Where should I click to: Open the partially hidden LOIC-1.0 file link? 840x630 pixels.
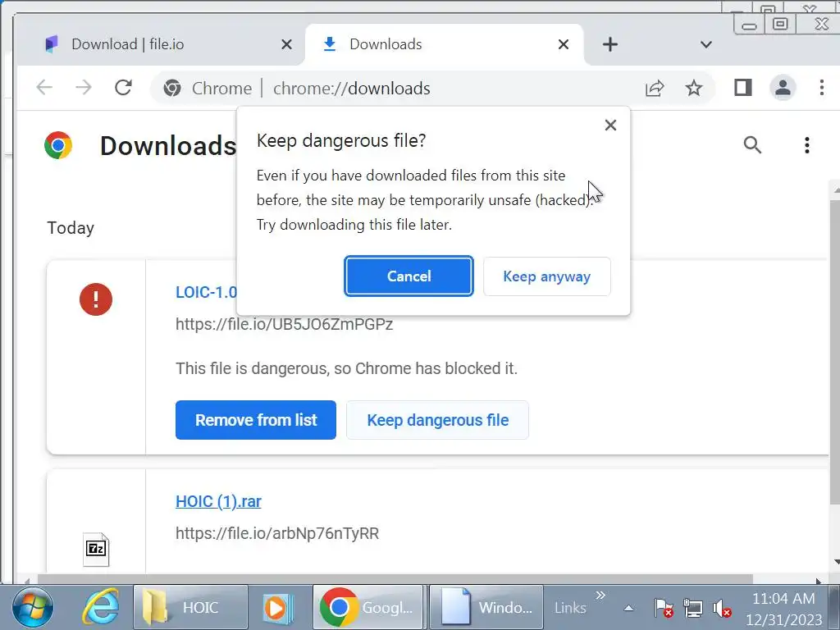206,293
